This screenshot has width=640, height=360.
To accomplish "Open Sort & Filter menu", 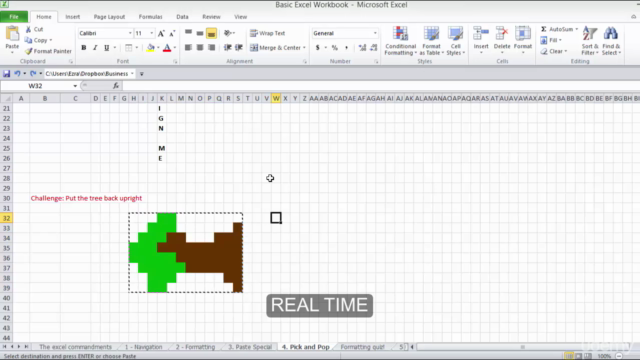I will point(590,41).
